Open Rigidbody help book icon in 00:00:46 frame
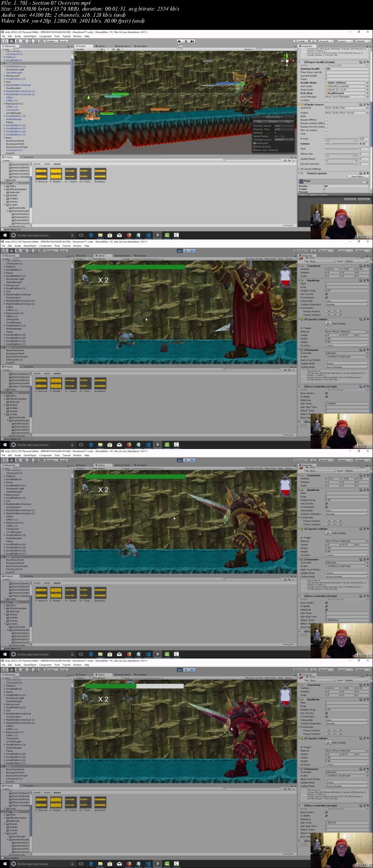The image size is (373, 868). click(x=361, y=281)
